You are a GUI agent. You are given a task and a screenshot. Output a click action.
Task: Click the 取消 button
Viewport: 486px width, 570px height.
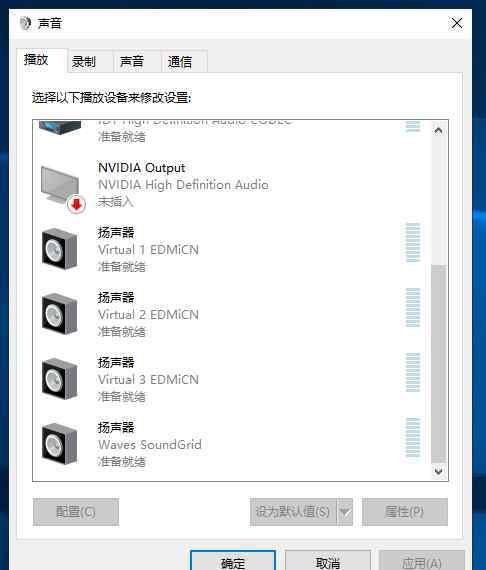[328, 561]
